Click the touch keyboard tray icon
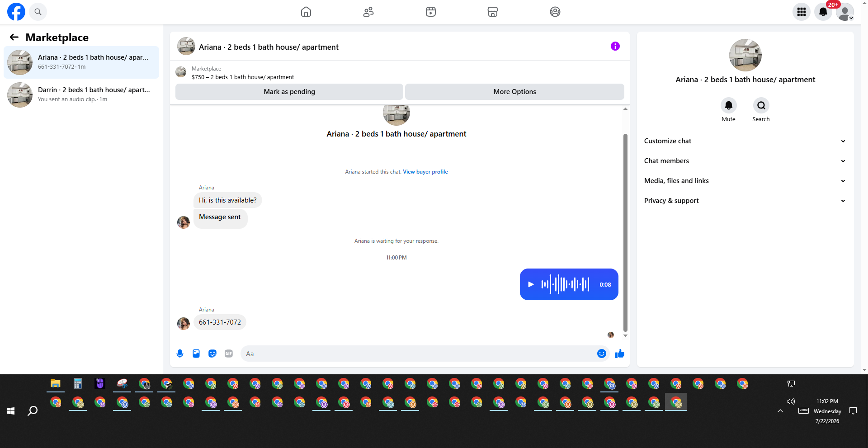 click(803, 411)
